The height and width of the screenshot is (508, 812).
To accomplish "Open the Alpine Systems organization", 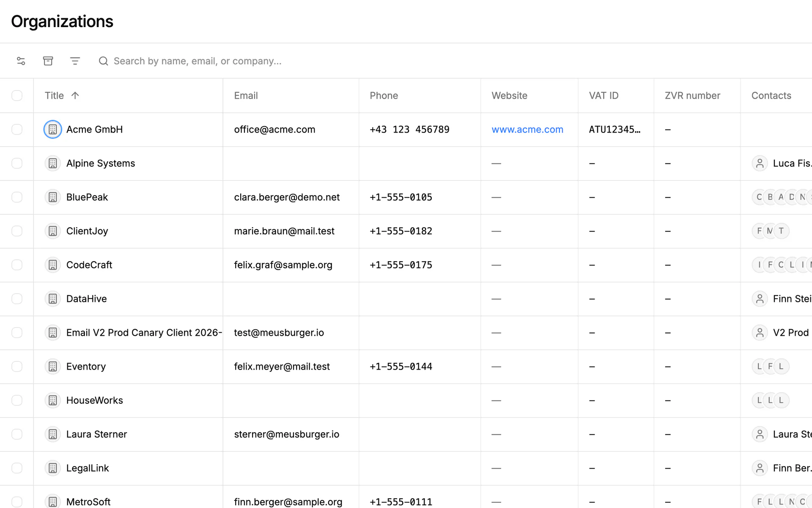I will pos(101,163).
